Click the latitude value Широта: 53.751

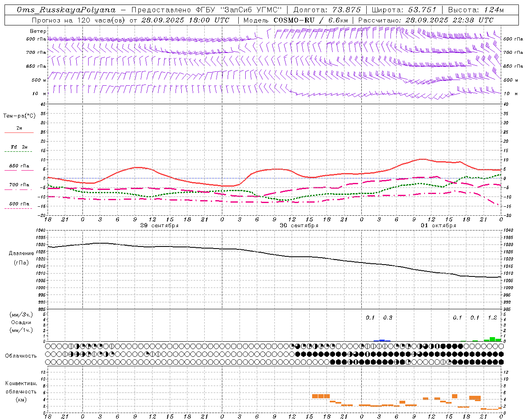coord(404,10)
